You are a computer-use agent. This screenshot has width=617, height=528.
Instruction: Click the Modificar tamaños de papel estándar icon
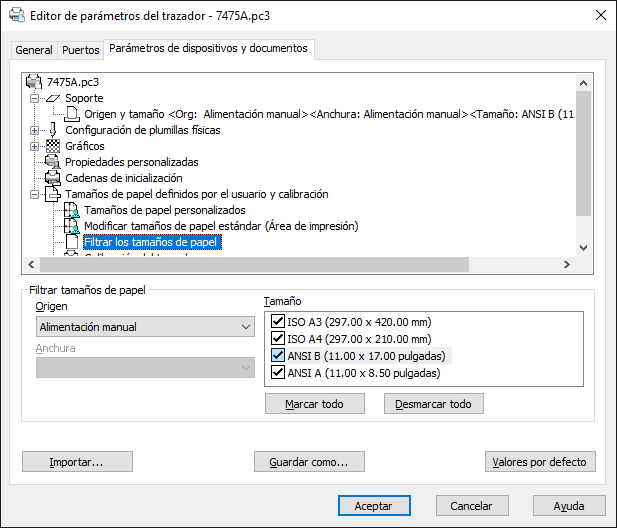coord(72,226)
